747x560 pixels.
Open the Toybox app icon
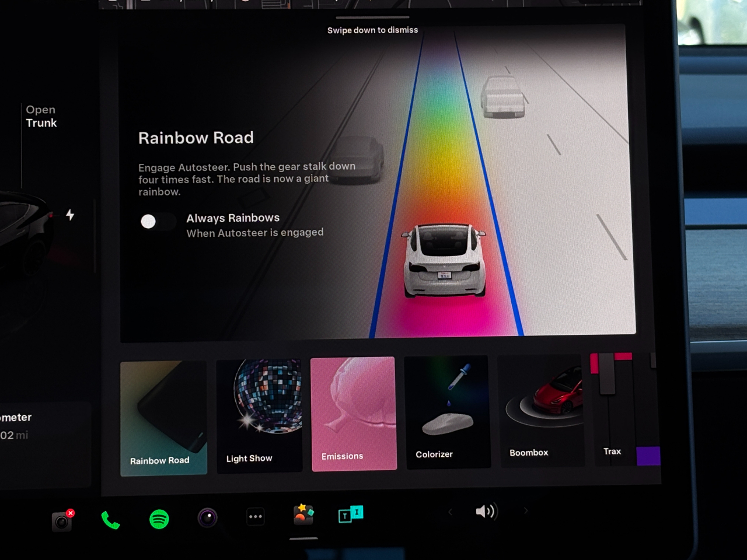click(303, 514)
